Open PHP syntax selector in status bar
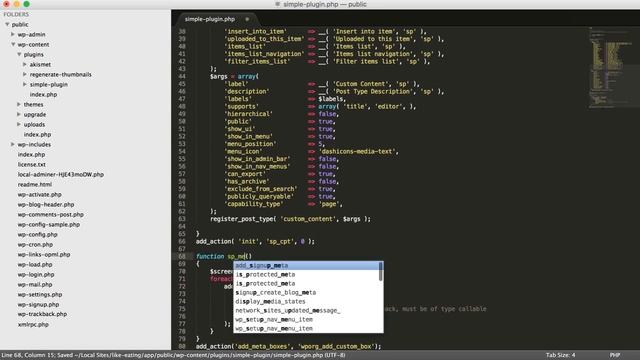The width and height of the screenshot is (640, 360). coord(615,355)
